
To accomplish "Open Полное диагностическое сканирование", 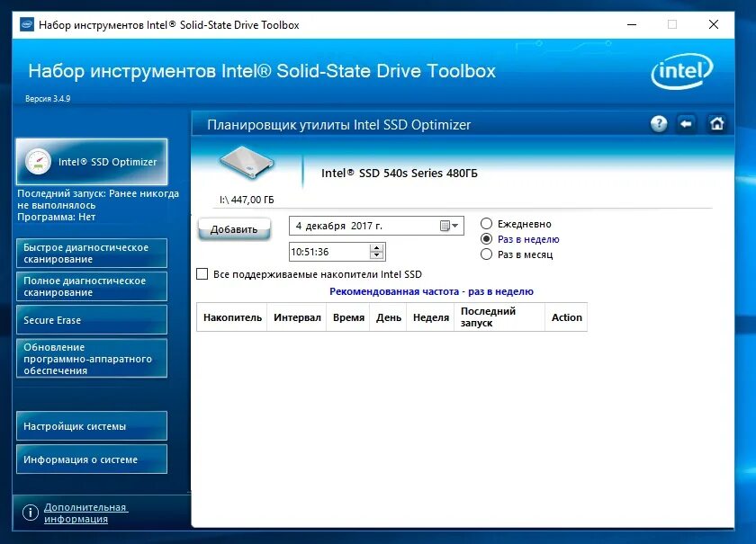I will click(92, 286).
